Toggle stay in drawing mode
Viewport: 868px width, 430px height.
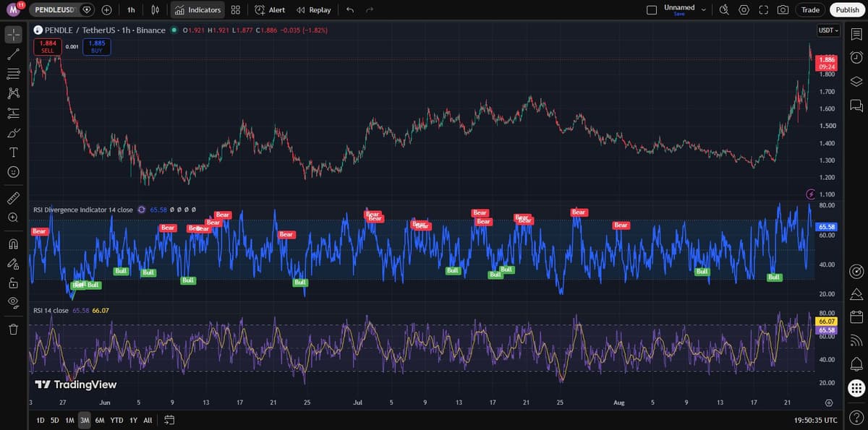point(13,262)
